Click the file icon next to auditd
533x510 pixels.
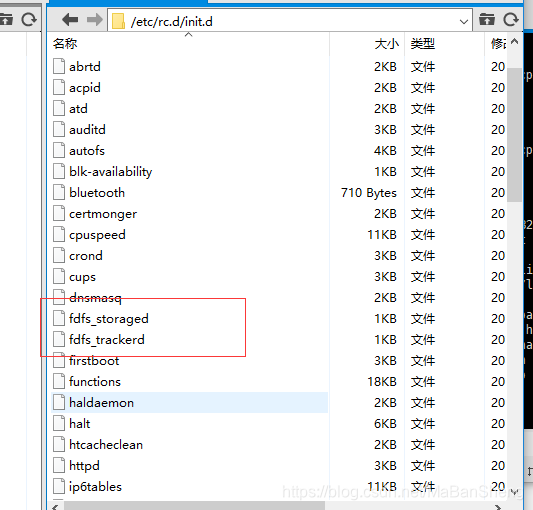(x=59, y=129)
